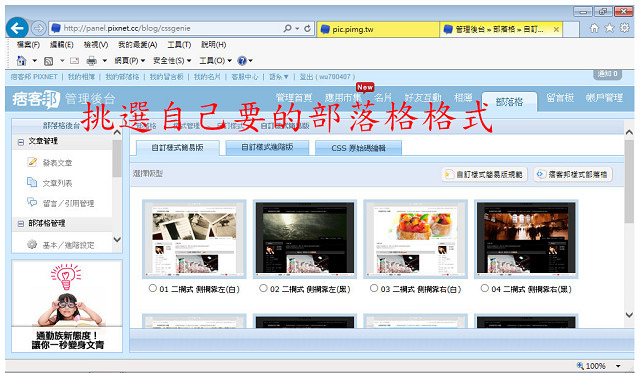
Task: Switch to 自訂樣式簡易版 tab
Action: (177, 148)
